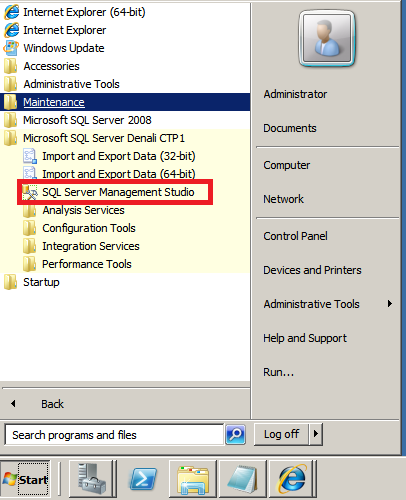Open the shutdown options arrow beside Log off
Image resolution: width=406 pixels, height=500 pixels.
tap(316, 434)
